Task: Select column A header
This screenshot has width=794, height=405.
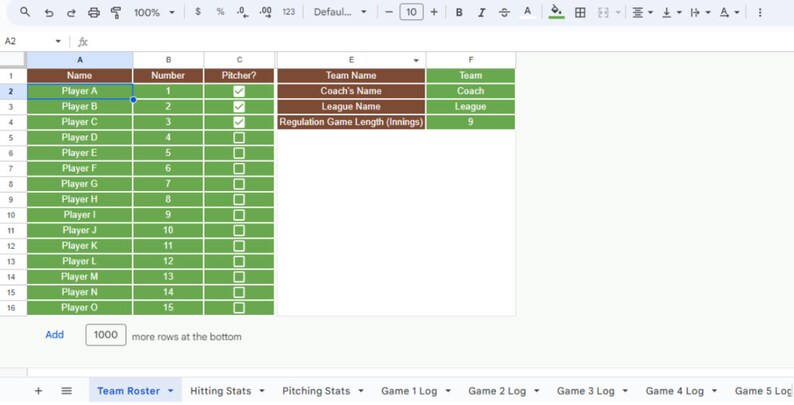Action: click(80, 60)
